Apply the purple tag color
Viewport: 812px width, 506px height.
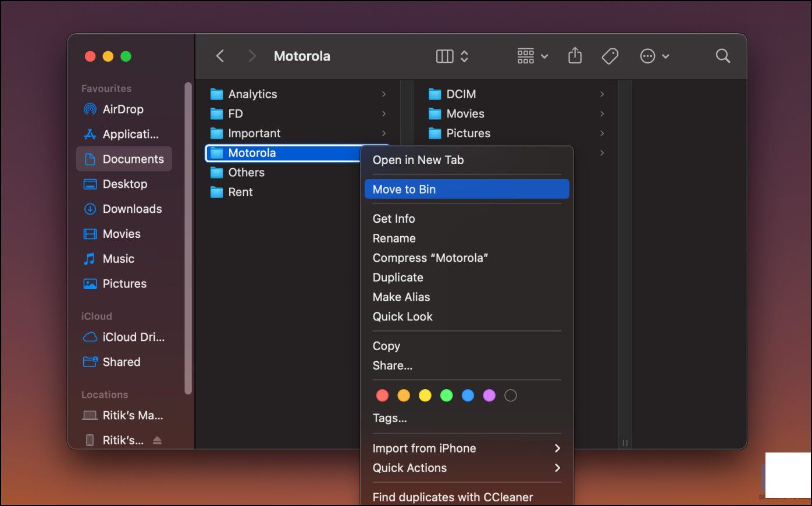[x=489, y=395]
